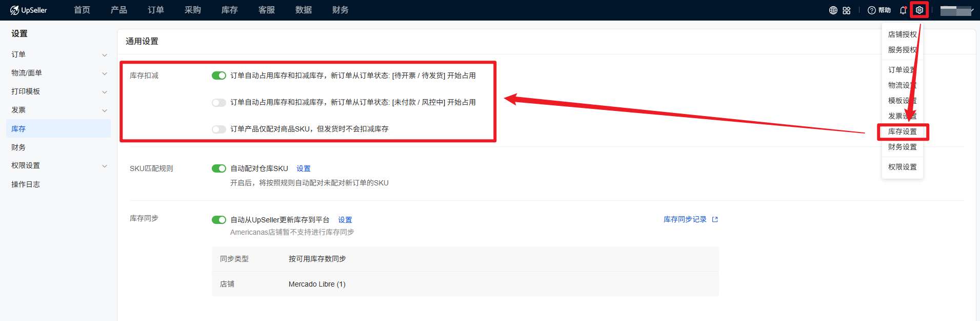Screen dimensions: 980x321
Task: Click the help question mark icon
Action: 872,10
